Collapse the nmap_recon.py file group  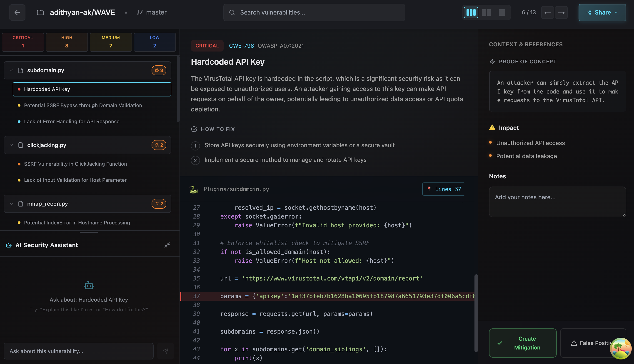pos(11,204)
